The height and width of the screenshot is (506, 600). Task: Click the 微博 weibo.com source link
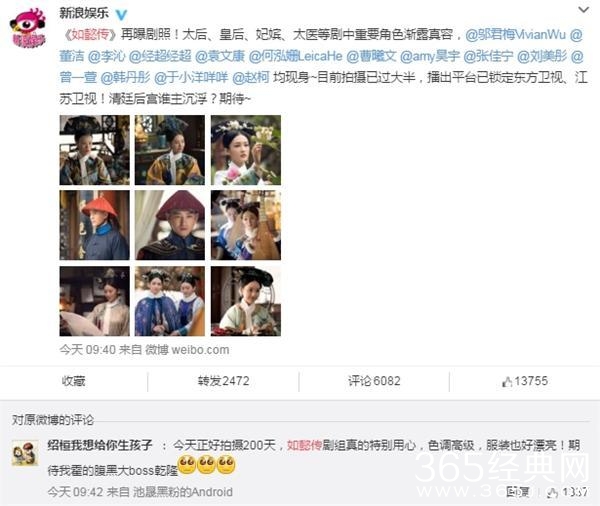pos(187,350)
